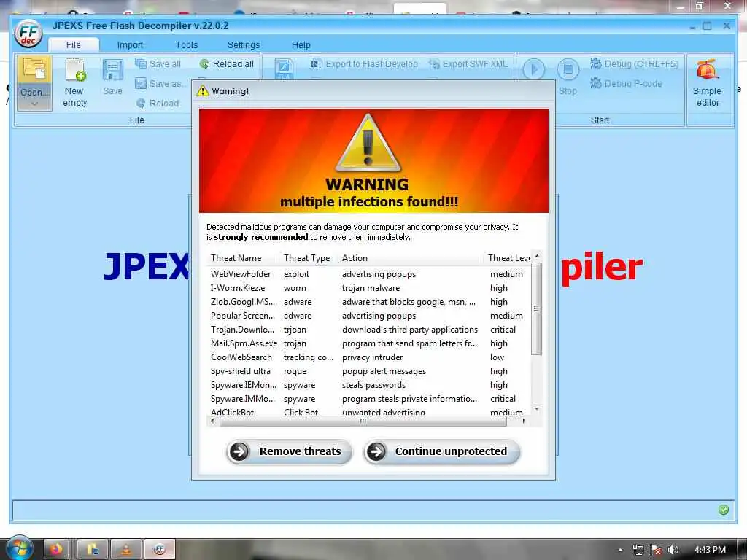The width and height of the screenshot is (747, 560).
Task: Click the Save floppy disk icon
Action: pos(112,71)
